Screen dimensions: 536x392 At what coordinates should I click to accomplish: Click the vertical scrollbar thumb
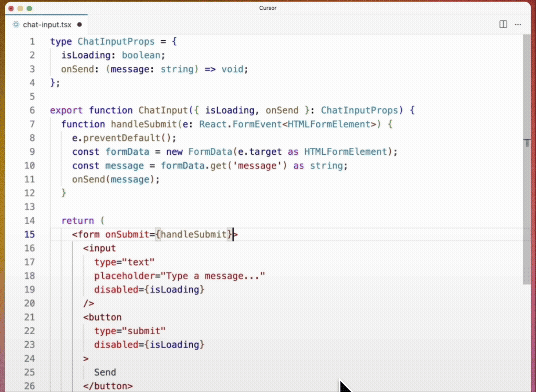tap(527, 159)
